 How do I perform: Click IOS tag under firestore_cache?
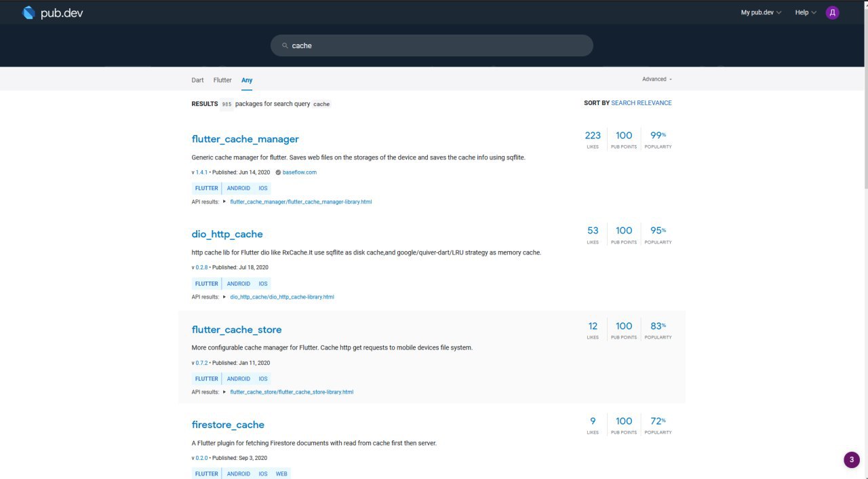point(263,474)
